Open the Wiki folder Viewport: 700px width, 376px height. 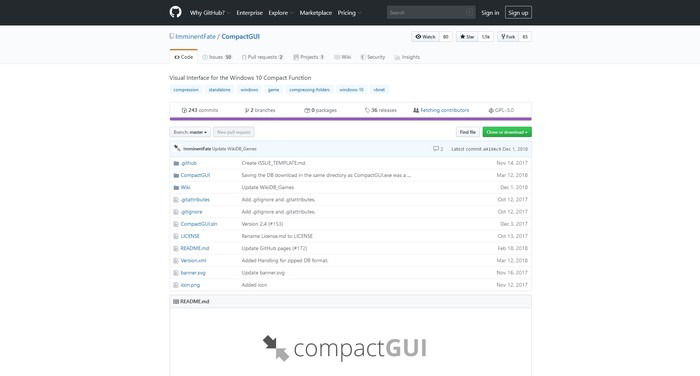[x=185, y=188]
